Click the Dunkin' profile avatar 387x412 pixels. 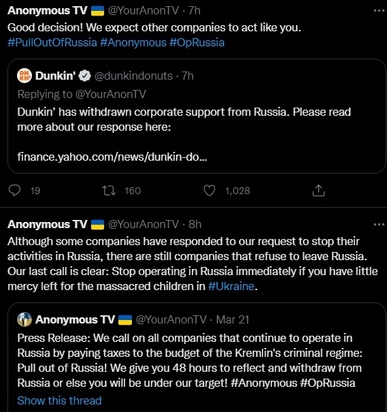pos(24,76)
